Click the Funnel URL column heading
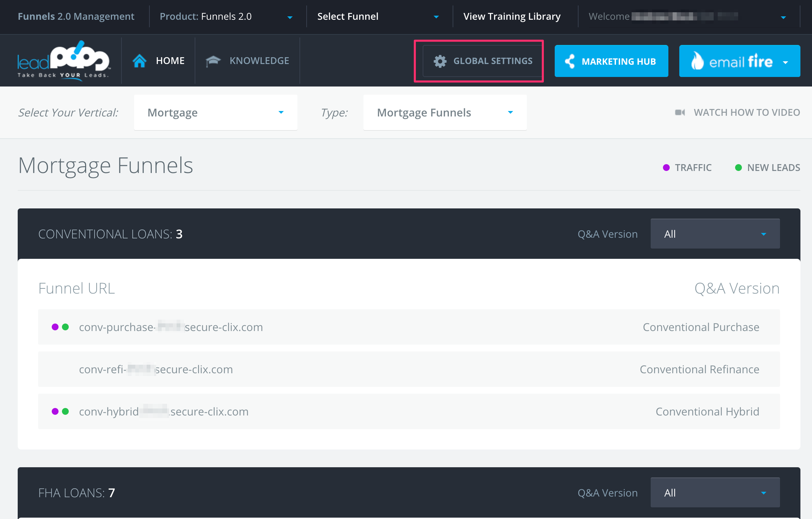Image resolution: width=812 pixels, height=519 pixels. (x=77, y=288)
